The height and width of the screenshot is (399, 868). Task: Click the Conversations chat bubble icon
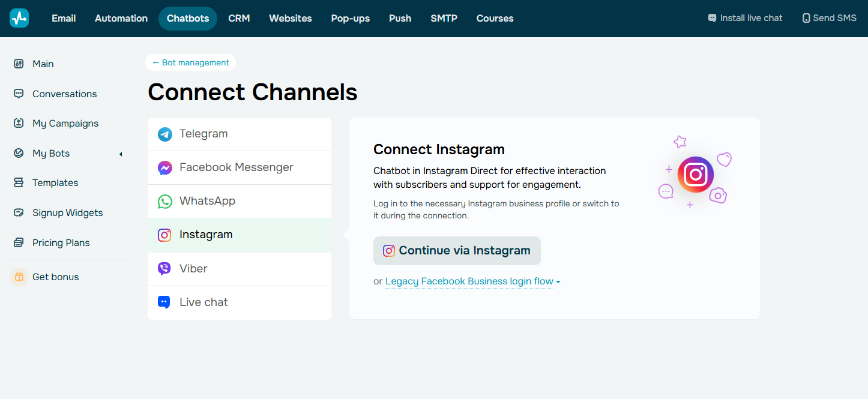(19, 94)
